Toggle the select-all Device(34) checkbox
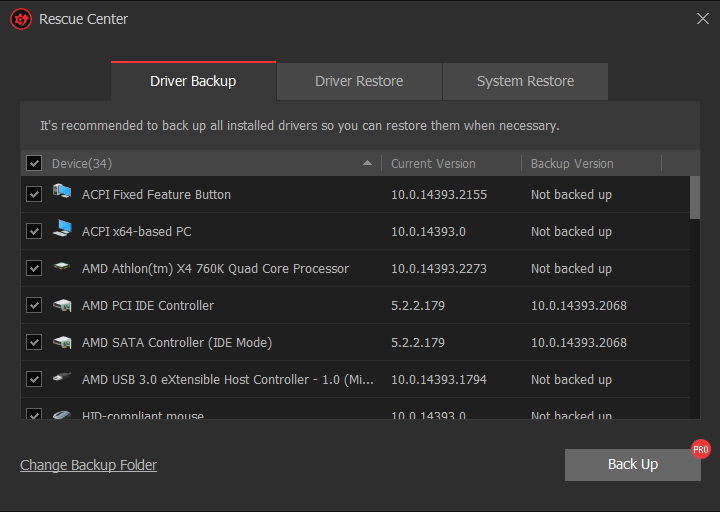The image size is (720, 512). tap(34, 163)
